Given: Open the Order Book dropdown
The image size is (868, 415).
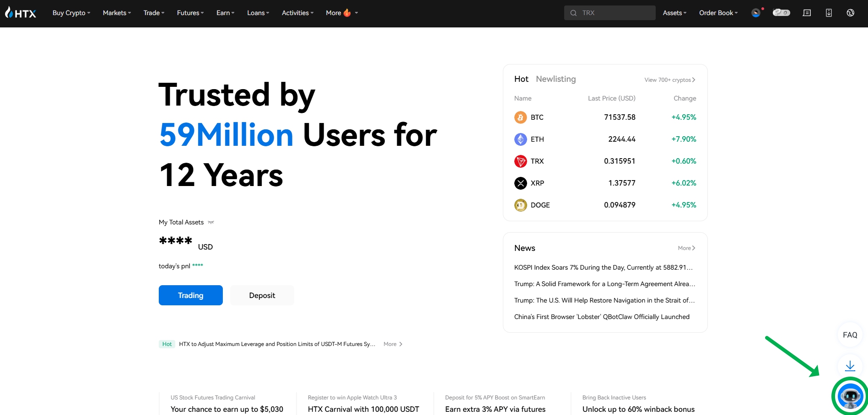Looking at the screenshot, I should pyautogui.click(x=718, y=13).
